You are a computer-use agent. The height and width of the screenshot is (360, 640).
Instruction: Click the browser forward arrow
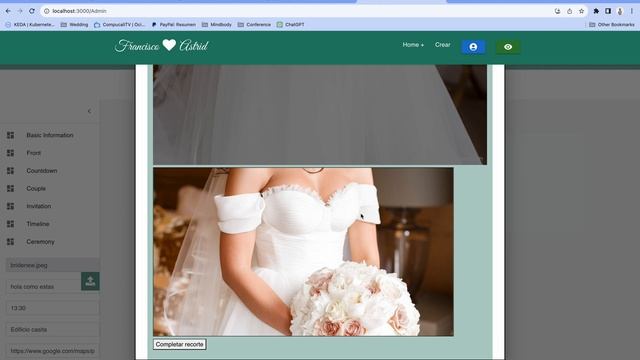(20, 11)
